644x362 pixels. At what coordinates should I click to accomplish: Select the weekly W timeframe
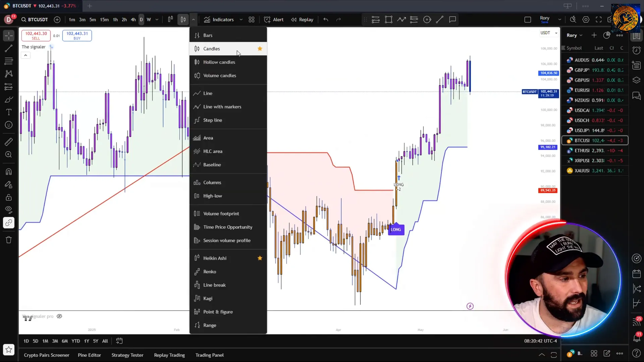tap(149, 19)
